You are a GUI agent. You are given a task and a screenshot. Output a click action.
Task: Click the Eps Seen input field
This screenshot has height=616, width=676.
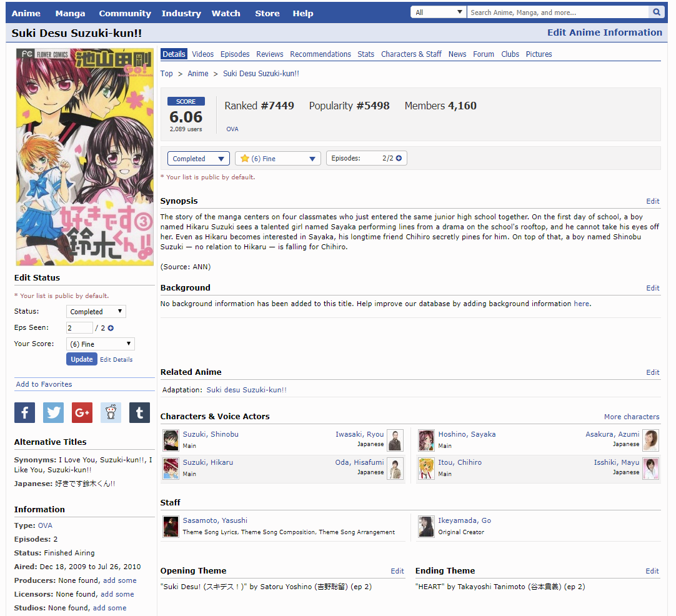pos(79,328)
